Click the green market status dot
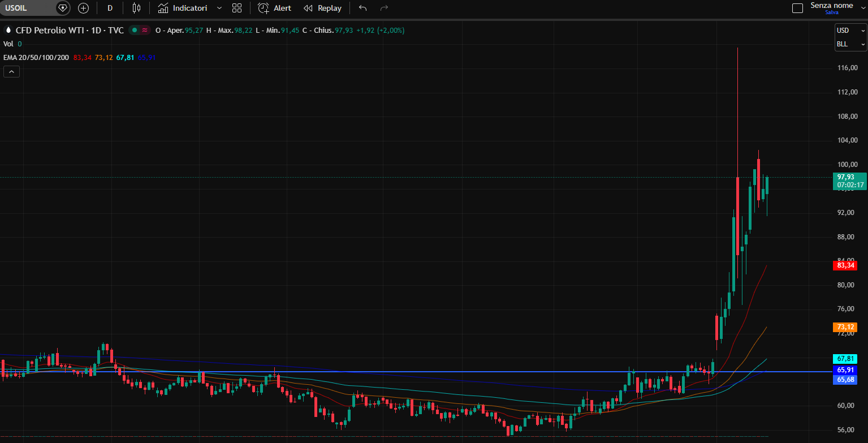Viewport: 868px width, 443px height. [x=134, y=31]
